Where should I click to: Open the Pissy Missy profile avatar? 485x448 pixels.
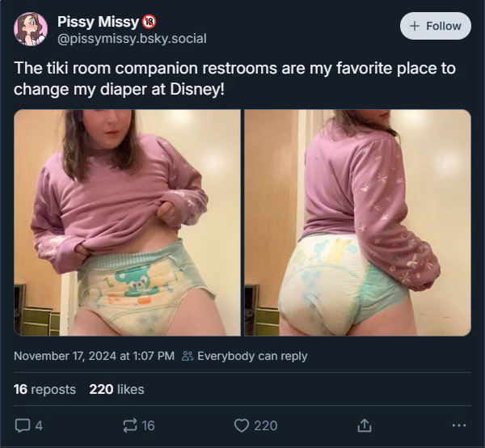coord(31,29)
